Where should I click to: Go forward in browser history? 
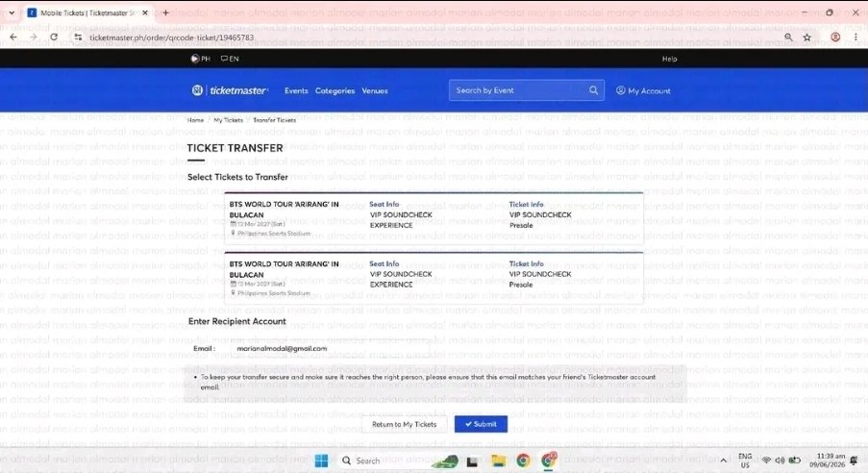(x=34, y=37)
